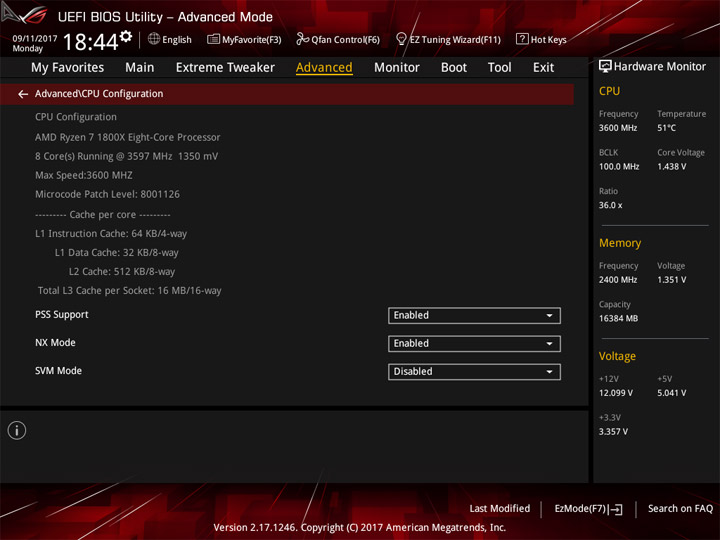Open Qfan Control(F6)
This screenshot has height=540, width=720.
pos(338,39)
